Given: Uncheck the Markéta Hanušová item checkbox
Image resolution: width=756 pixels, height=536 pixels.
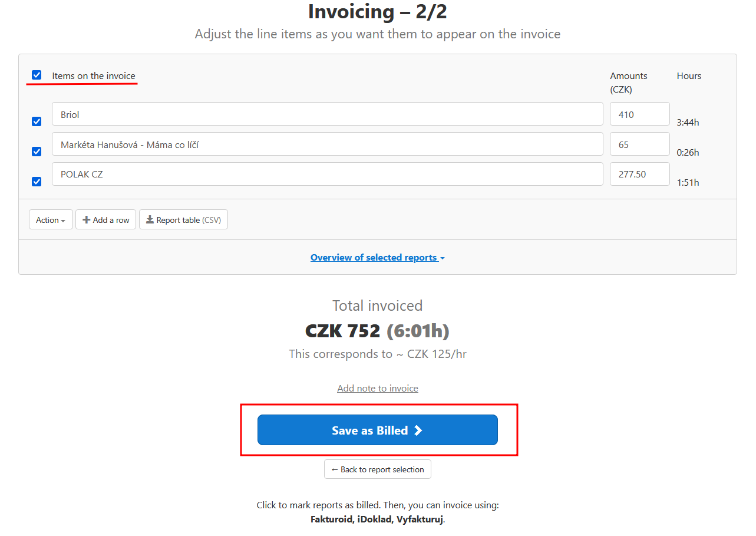Looking at the screenshot, I should coord(37,152).
